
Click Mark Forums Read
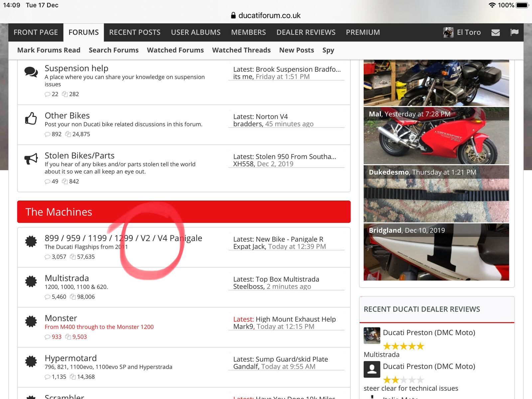(x=49, y=50)
